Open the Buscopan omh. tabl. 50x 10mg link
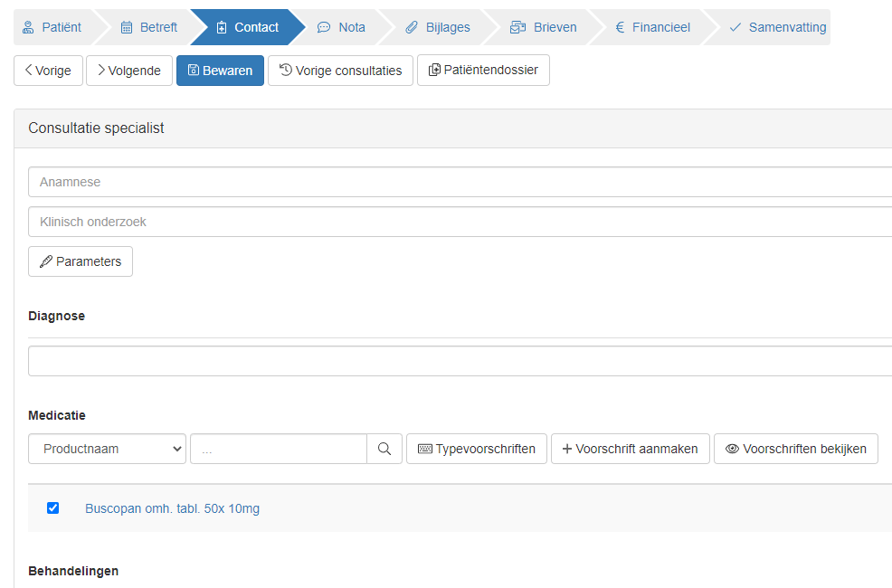Screen dimensions: 892x588 [173, 508]
